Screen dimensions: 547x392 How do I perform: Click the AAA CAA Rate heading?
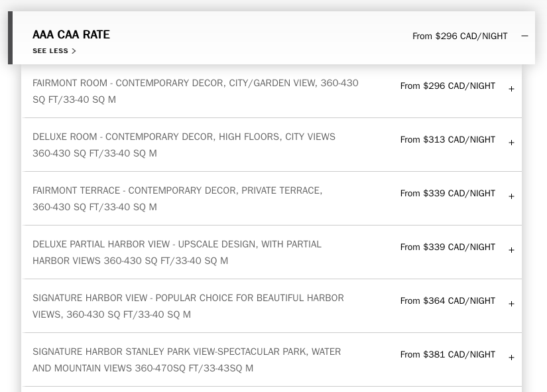click(71, 34)
